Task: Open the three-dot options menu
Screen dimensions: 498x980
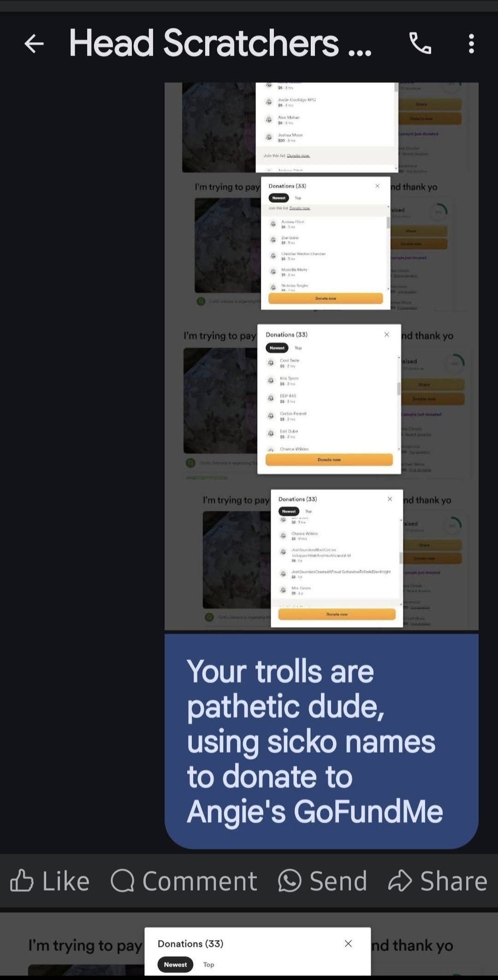Action: pyautogui.click(x=471, y=44)
